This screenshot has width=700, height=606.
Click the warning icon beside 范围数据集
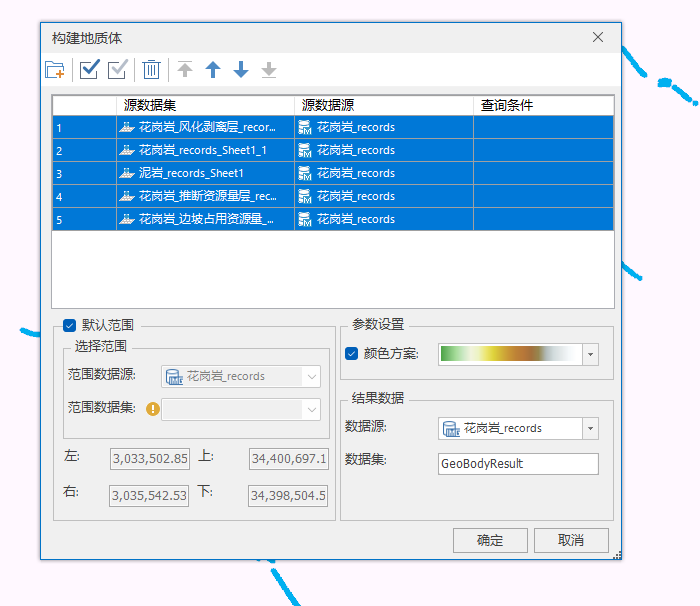tap(153, 409)
